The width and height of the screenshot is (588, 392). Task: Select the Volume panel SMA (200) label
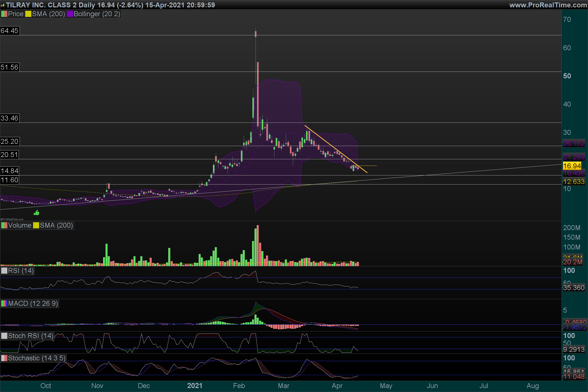click(56, 225)
